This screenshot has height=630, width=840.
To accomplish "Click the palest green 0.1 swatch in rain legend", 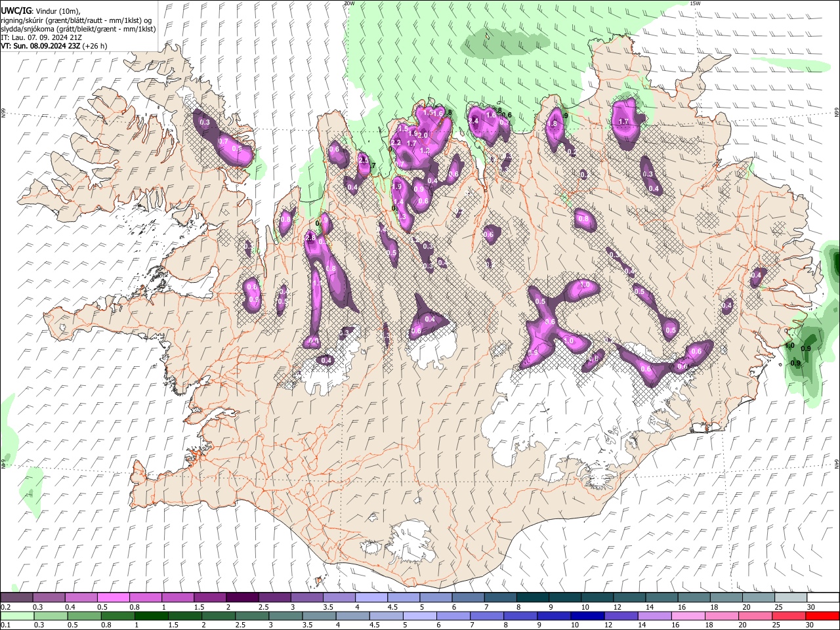I will (17, 616).
